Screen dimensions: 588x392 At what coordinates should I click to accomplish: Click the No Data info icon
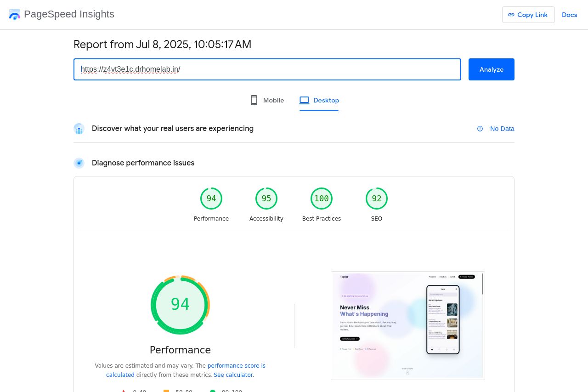point(480,129)
